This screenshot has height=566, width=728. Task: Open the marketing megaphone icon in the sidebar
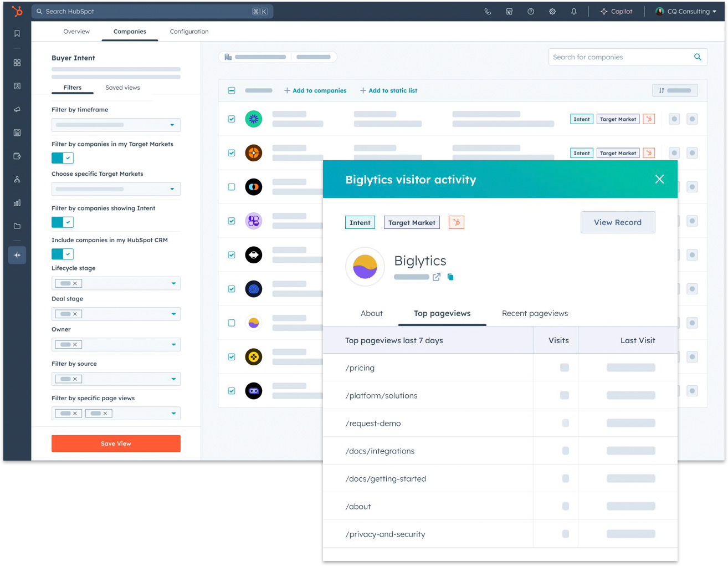[17, 109]
